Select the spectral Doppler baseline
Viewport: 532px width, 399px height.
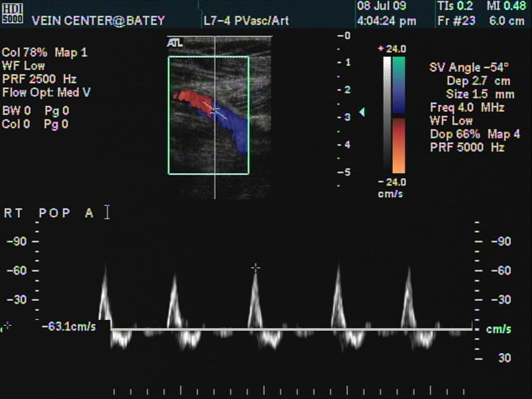(x=291, y=329)
